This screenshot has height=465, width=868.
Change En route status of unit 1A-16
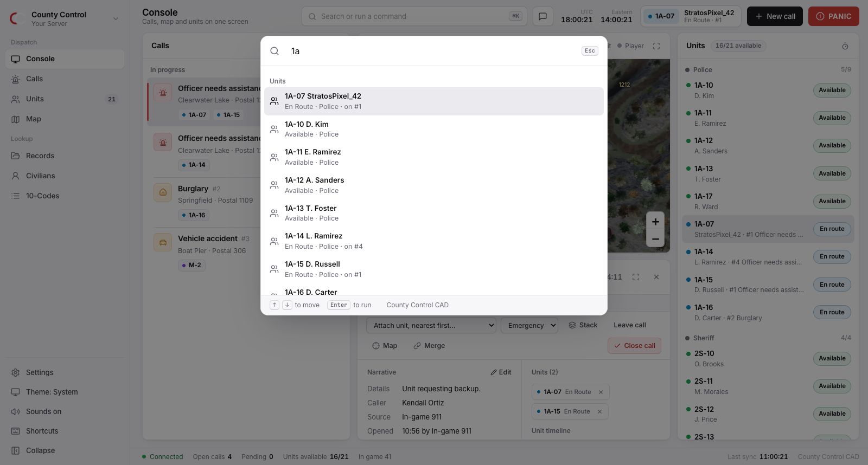[x=832, y=312]
